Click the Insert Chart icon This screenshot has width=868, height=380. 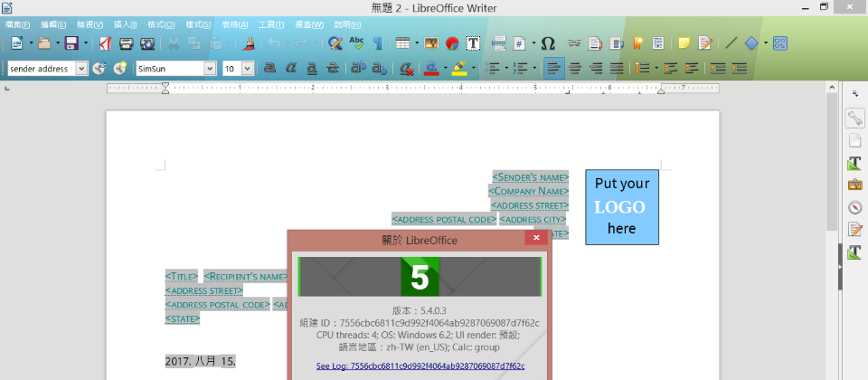point(452,43)
